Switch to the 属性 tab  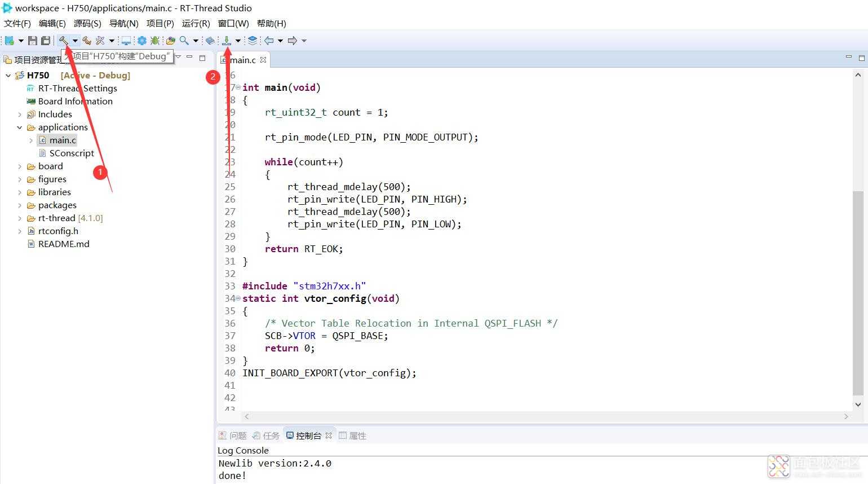[352, 435]
